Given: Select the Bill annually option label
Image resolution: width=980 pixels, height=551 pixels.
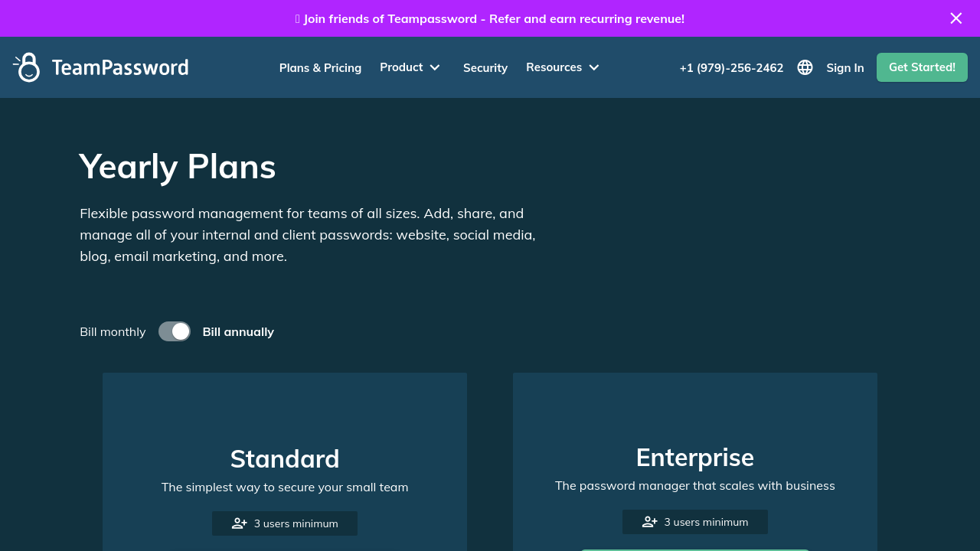Looking at the screenshot, I should (238, 331).
